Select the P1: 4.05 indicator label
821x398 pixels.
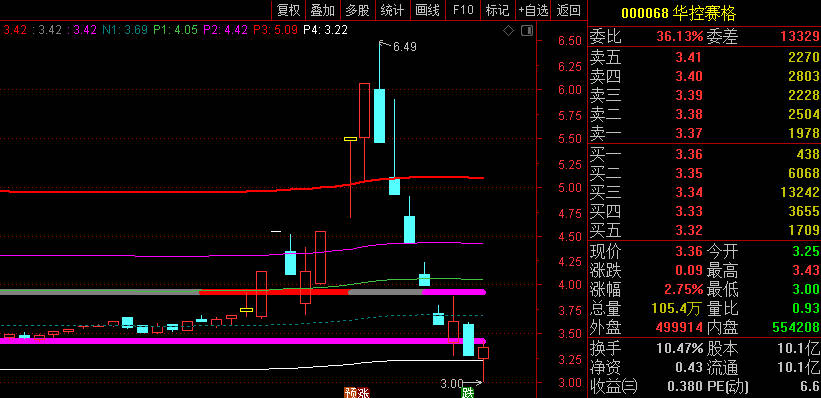pyautogui.click(x=175, y=30)
